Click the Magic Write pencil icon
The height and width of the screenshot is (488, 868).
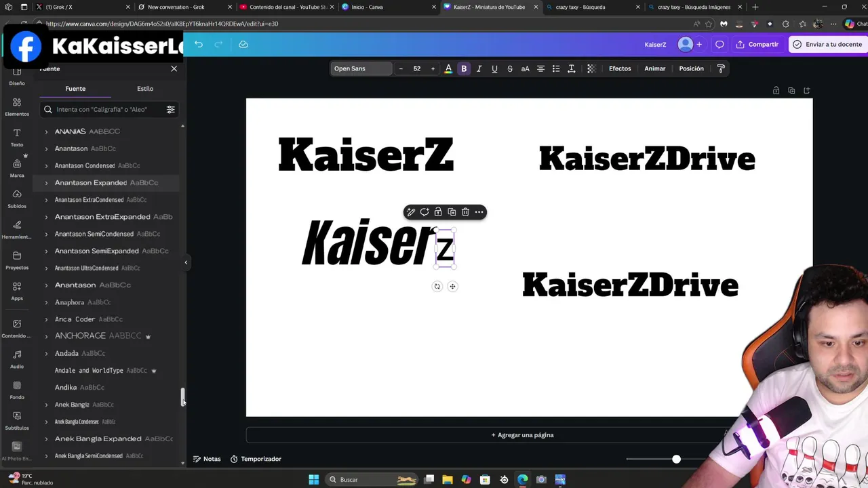[x=411, y=212]
